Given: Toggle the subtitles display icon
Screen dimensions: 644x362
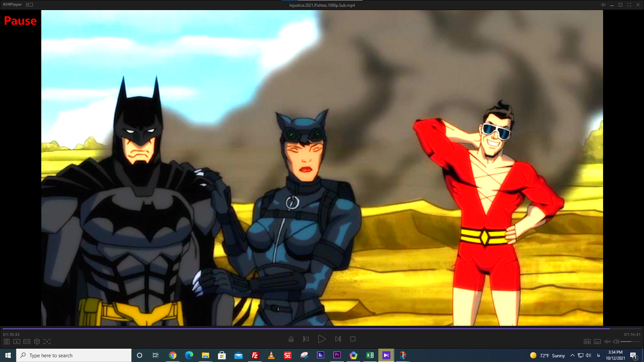Looking at the screenshot, I should 597,342.
